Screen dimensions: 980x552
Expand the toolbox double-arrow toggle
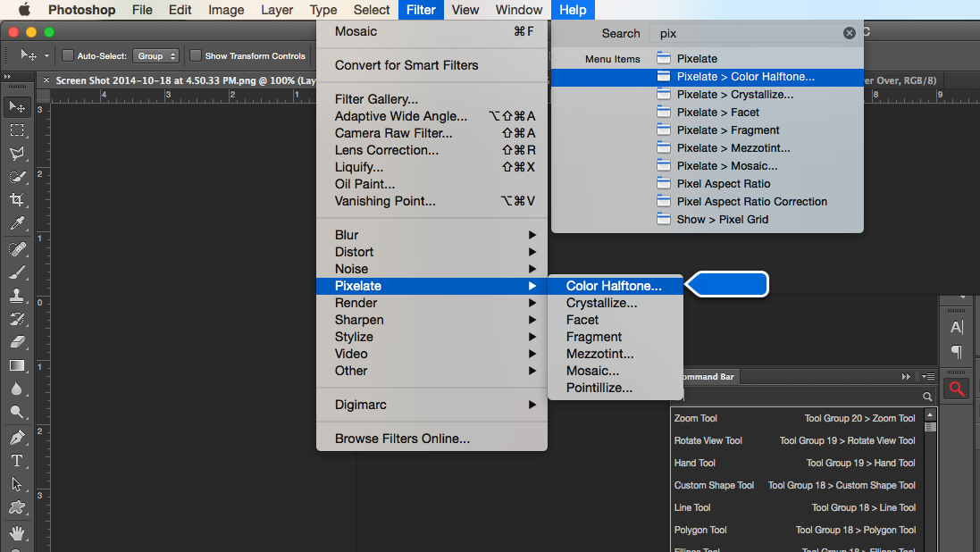[x=7, y=76]
